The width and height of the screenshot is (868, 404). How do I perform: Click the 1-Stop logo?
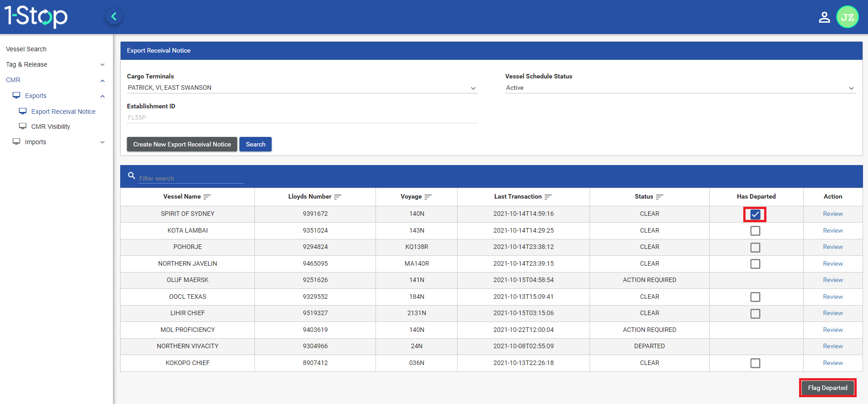[x=36, y=16]
